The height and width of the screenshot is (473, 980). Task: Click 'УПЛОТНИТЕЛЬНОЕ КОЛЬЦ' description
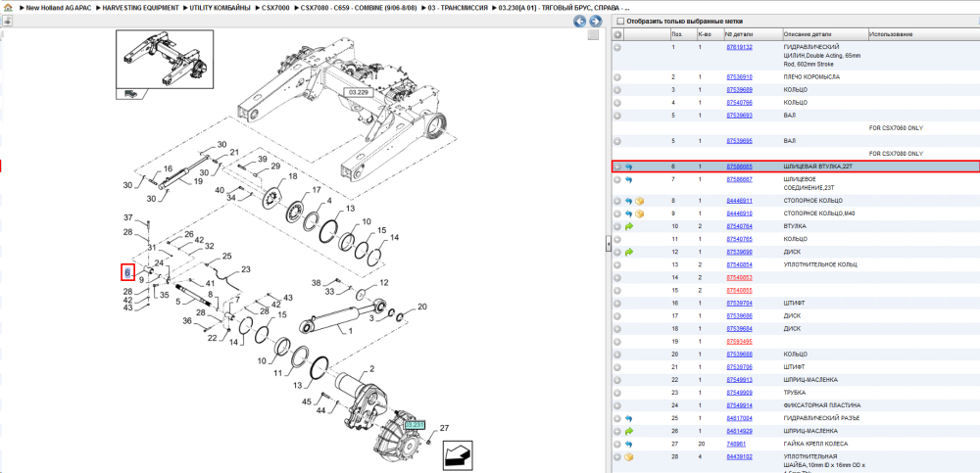pyautogui.click(x=820, y=264)
